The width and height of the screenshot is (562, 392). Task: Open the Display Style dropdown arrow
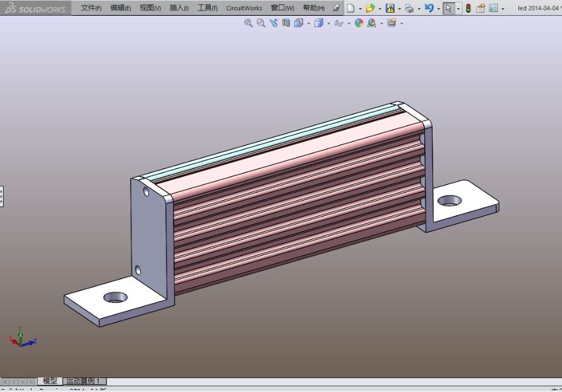tap(328, 23)
